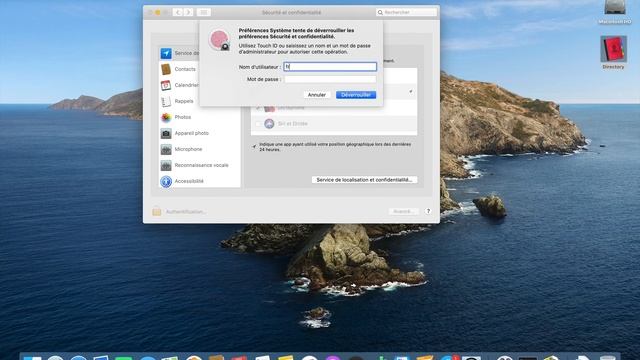Open the Macintosh HD desktop icon
640x360 pixels.
(x=614, y=12)
